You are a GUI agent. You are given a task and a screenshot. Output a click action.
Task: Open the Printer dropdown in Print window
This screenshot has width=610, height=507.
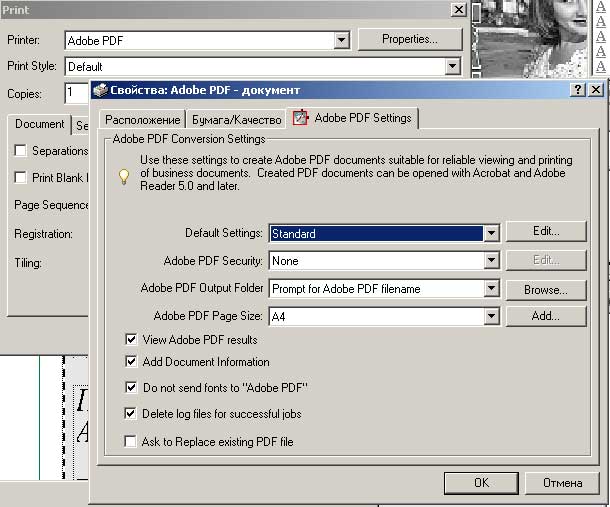pos(341,40)
